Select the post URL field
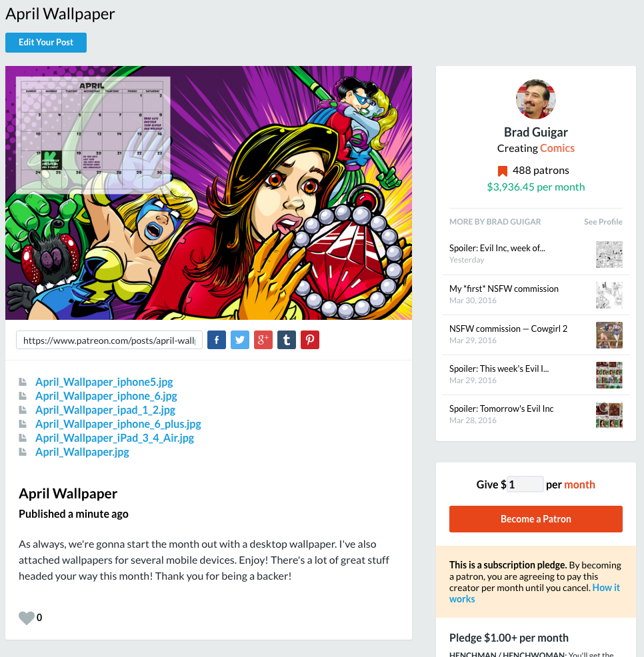 [109, 340]
